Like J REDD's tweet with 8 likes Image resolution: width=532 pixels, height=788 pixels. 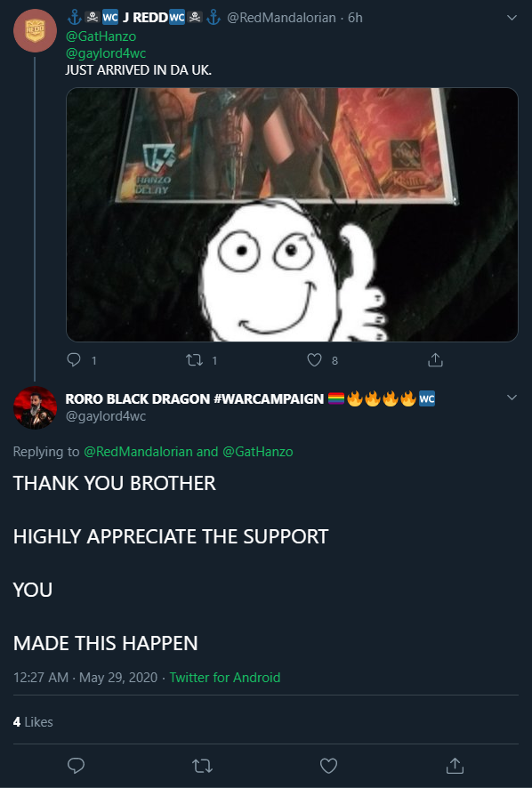point(314,360)
